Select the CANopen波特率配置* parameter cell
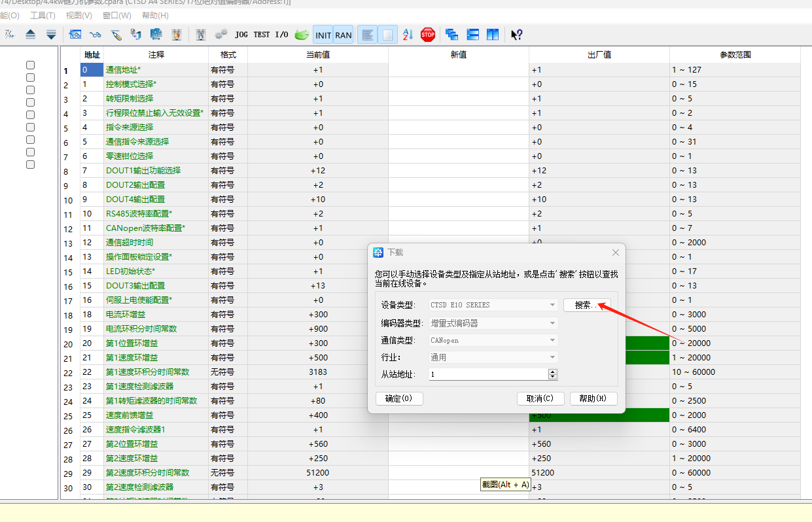Screen dimensions: 812x522 point(156,228)
